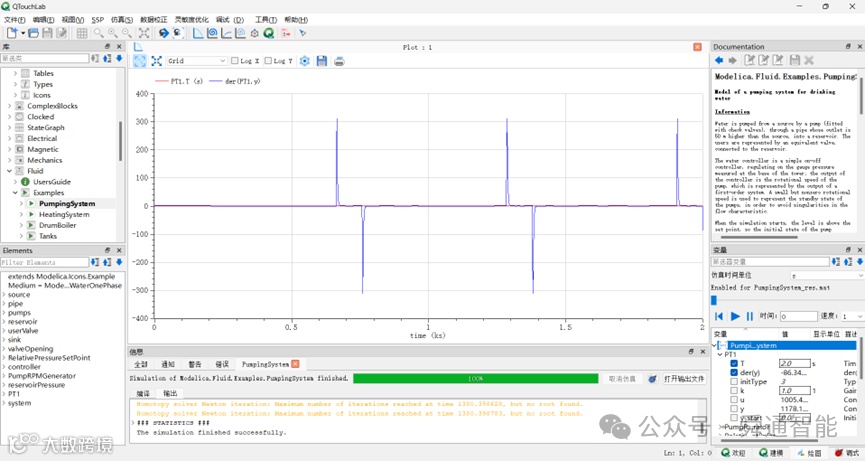Reset zoom magnifier icon
This screenshot has height=461, width=865.
[x=98, y=33]
